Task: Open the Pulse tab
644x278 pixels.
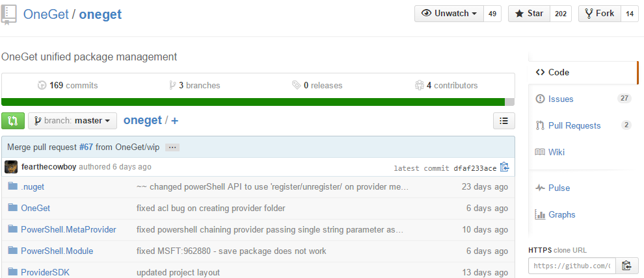Action: 584,188
